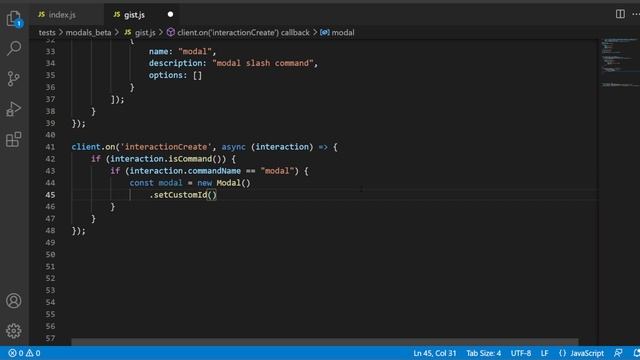Open the Run and Debug view

coord(14,109)
